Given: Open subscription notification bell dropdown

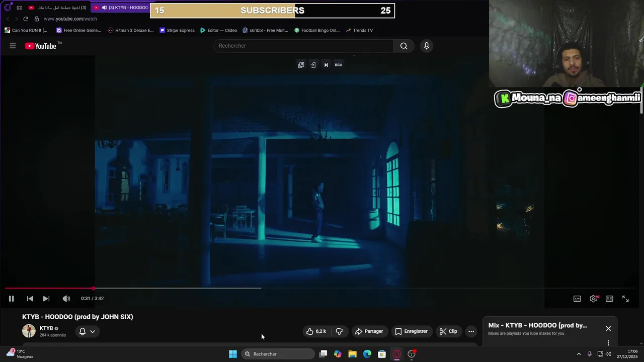Looking at the screenshot, I should 87,331.
